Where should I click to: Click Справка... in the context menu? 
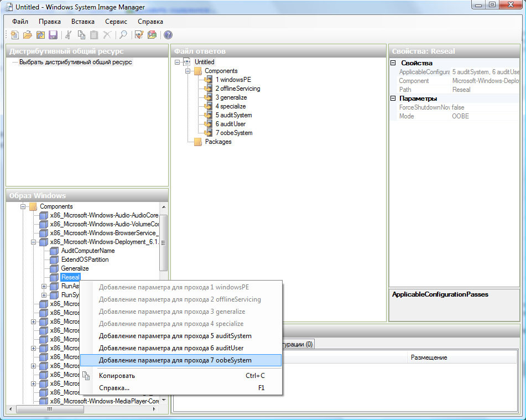pos(114,388)
